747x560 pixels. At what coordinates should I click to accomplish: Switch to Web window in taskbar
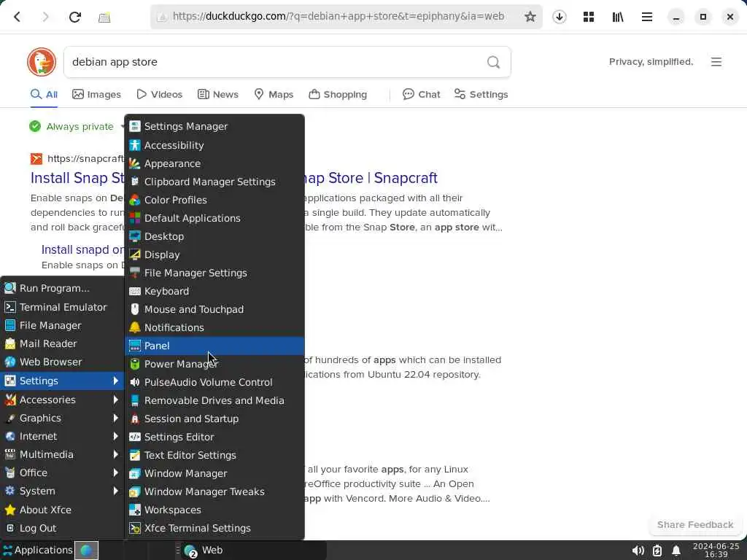tap(252, 550)
